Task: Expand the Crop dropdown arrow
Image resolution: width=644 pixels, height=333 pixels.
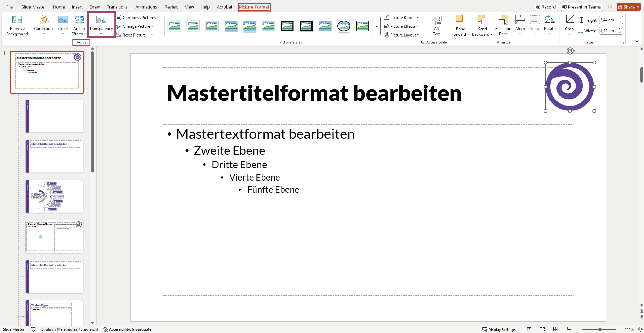Action: coord(569,34)
